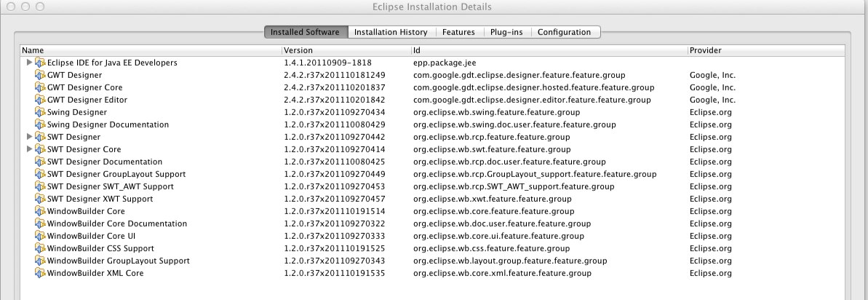Sort list by Name column header

click(x=151, y=50)
